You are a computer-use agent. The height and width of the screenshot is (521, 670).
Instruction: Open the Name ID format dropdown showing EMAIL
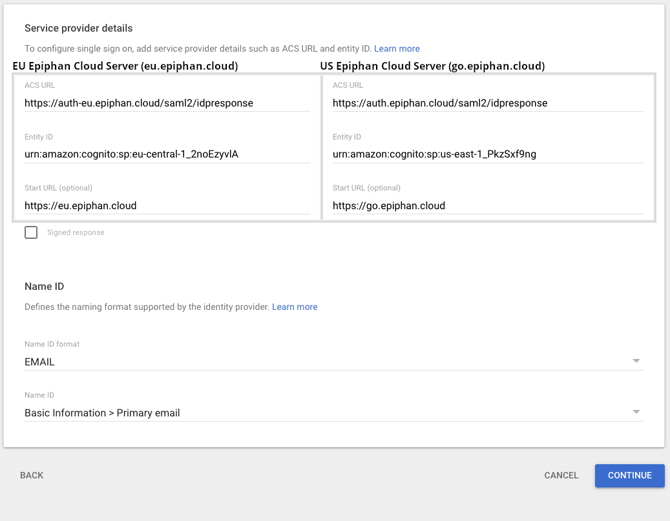coord(334,362)
